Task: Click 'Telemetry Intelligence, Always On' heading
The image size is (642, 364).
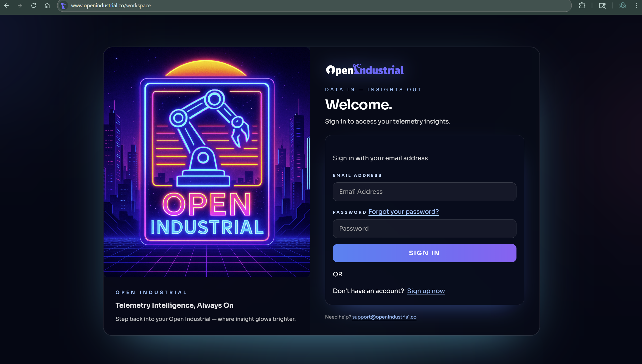Action: tap(174, 305)
